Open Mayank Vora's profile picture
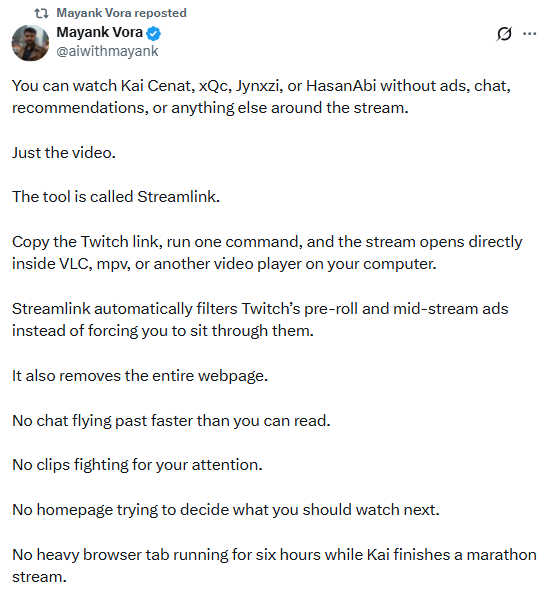Image resolution: width=552 pixels, height=600 pixels. coord(30,43)
